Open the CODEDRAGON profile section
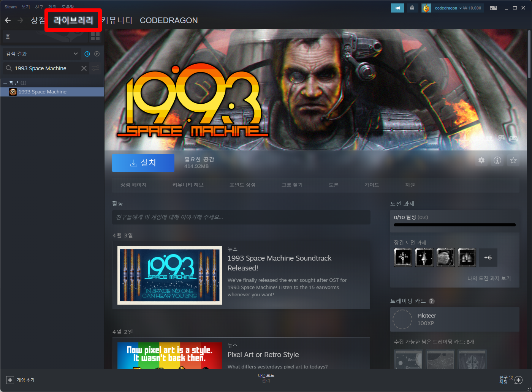Screen dimensions: 532x392 169,21
